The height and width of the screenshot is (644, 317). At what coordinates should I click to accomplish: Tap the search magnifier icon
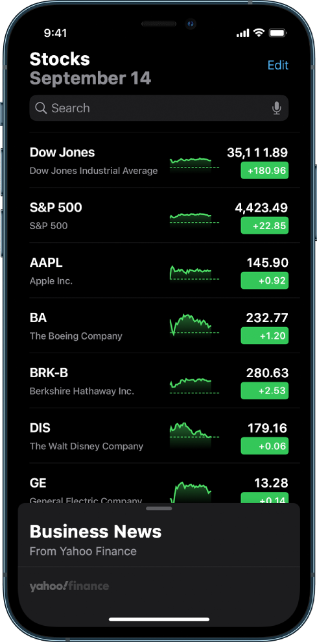pyautogui.click(x=41, y=108)
